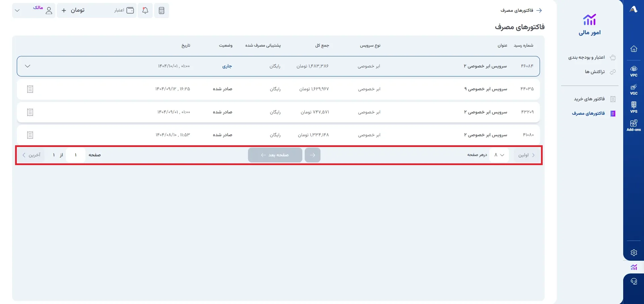
Task: Click the logo at top of sidebar
Action: [634, 9]
